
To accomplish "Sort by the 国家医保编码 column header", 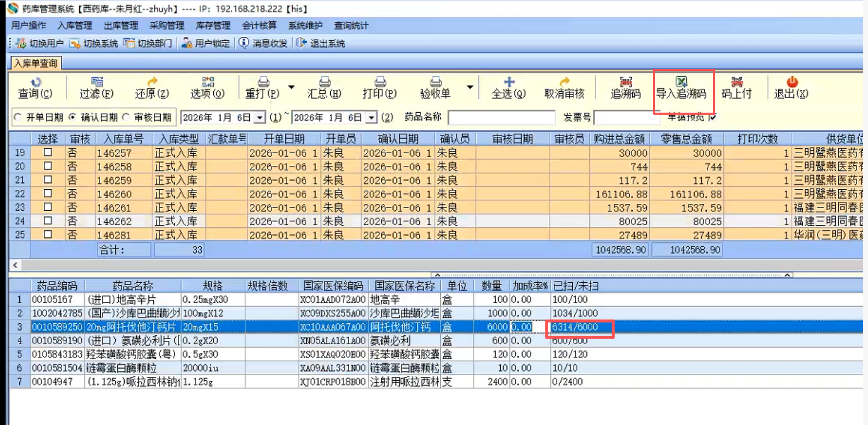I will [x=333, y=286].
